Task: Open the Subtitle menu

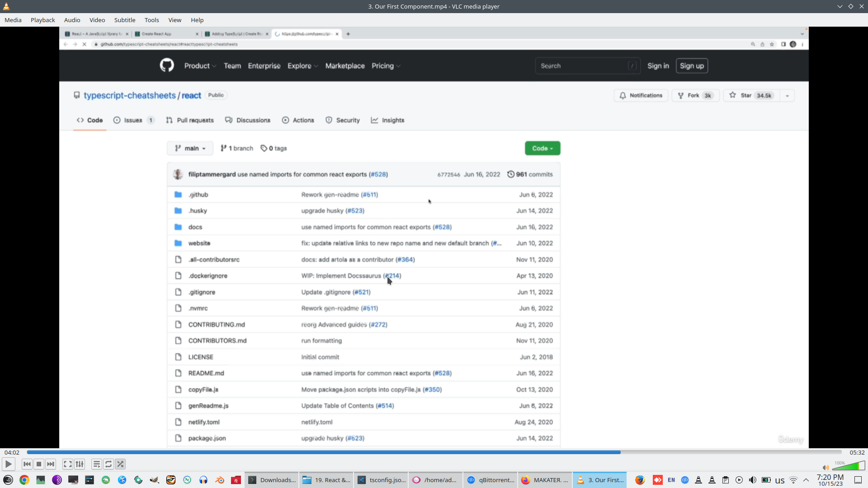Action: (x=124, y=20)
